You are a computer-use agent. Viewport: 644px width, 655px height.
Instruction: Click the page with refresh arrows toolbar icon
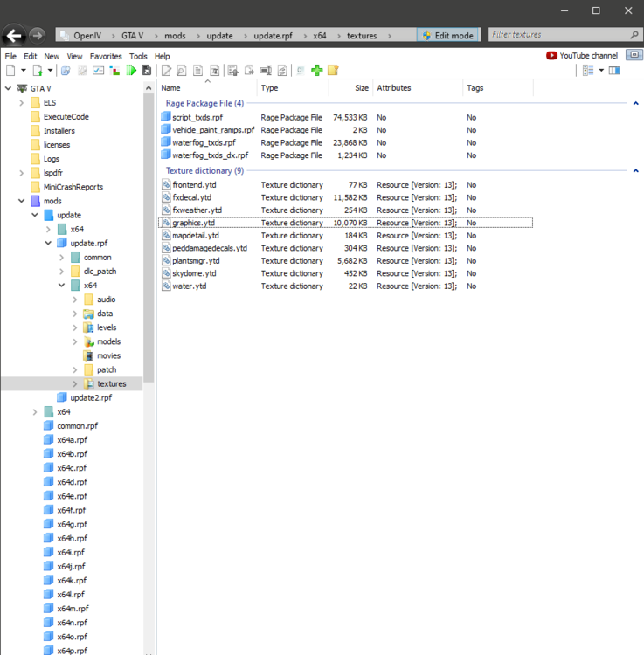282,71
